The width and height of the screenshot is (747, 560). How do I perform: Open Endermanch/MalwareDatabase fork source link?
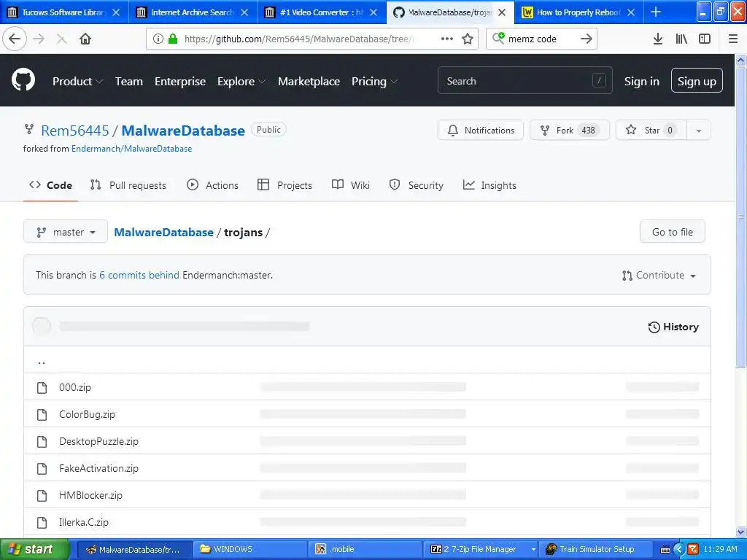[x=131, y=149]
